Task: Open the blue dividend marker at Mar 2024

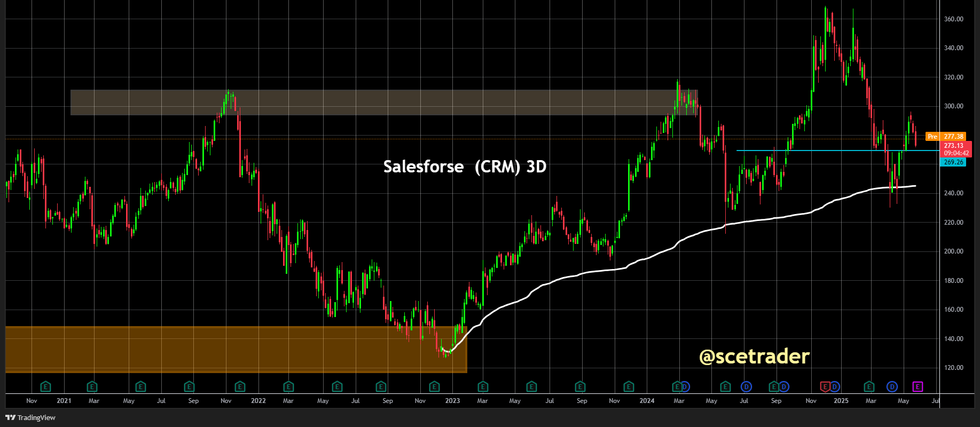Action: [685, 386]
